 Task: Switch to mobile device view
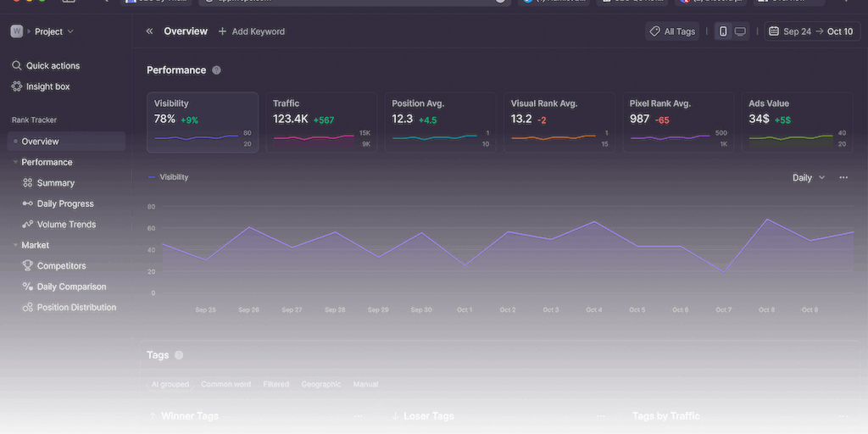pyautogui.click(x=723, y=31)
